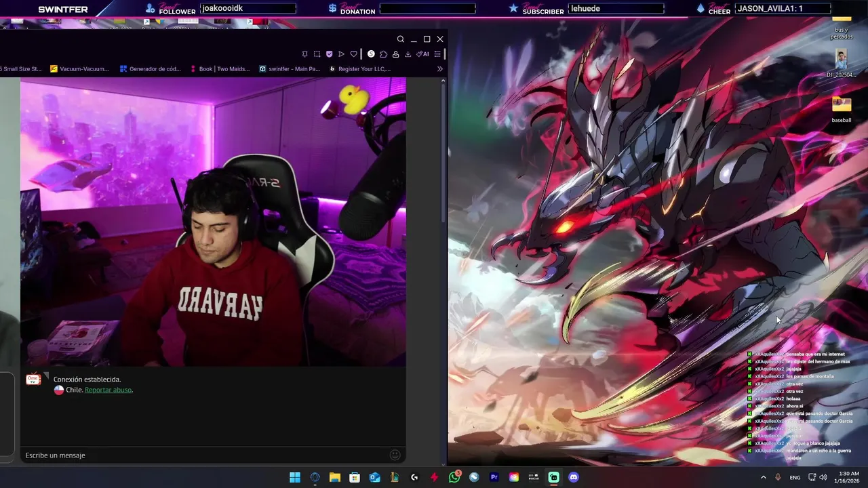Open the red Valorant-style taskbar icon
868x488 pixels.
(434, 477)
